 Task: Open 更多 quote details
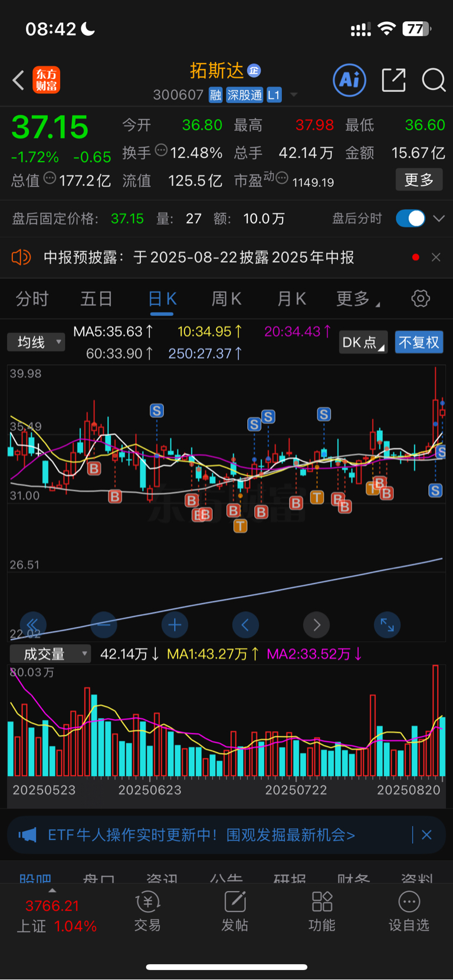(419, 180)
